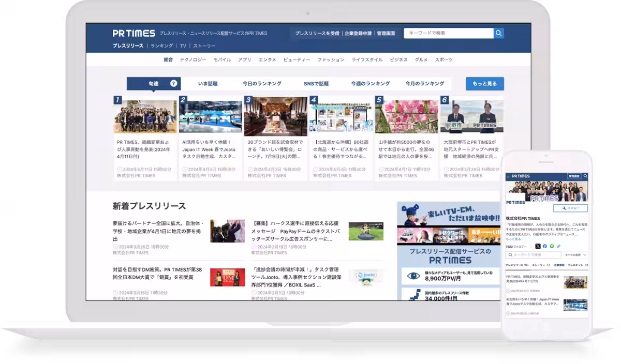Tap the LINE share icon on phone

point(551,246)
